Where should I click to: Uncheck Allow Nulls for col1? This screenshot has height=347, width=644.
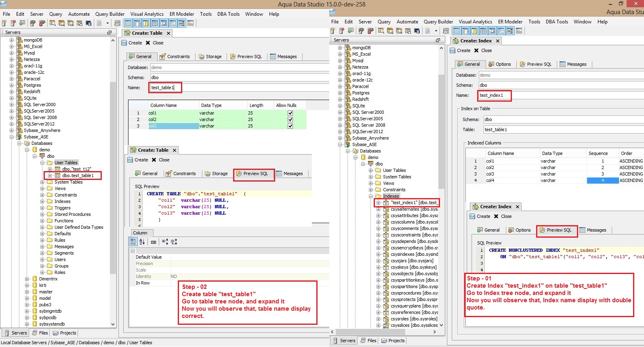pos(290,113)
